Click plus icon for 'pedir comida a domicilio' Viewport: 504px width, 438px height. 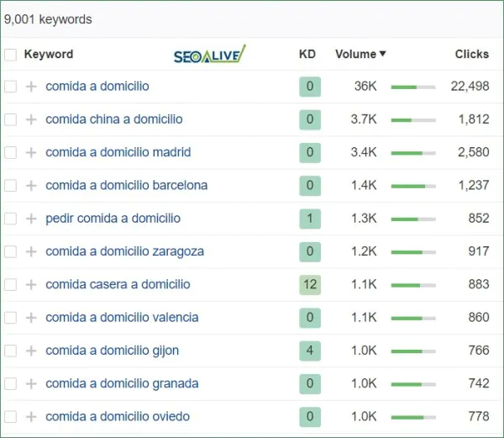pyautogui.click(x=31, y=219)
